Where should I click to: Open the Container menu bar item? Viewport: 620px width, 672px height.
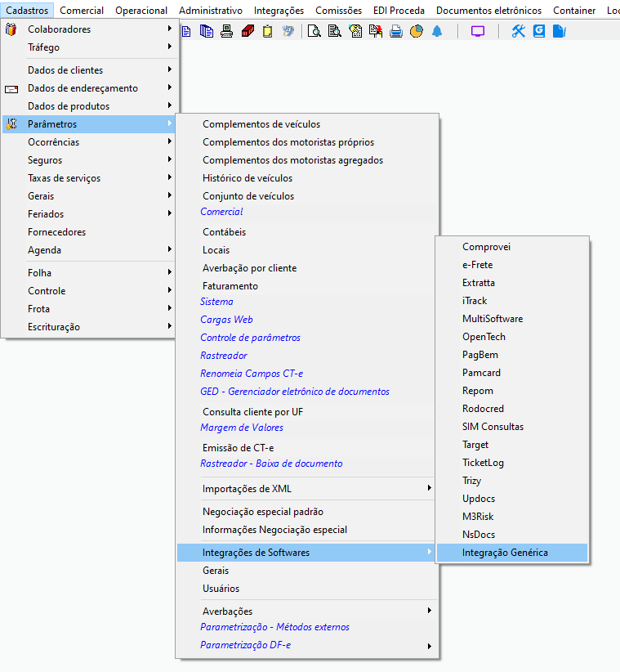coord(573,11)
